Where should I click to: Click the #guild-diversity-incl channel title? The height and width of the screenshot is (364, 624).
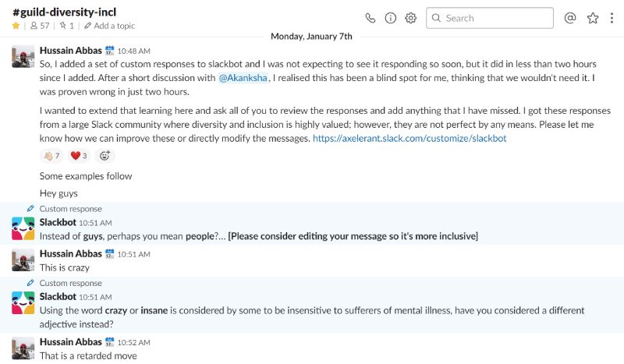tap(64, 12)
